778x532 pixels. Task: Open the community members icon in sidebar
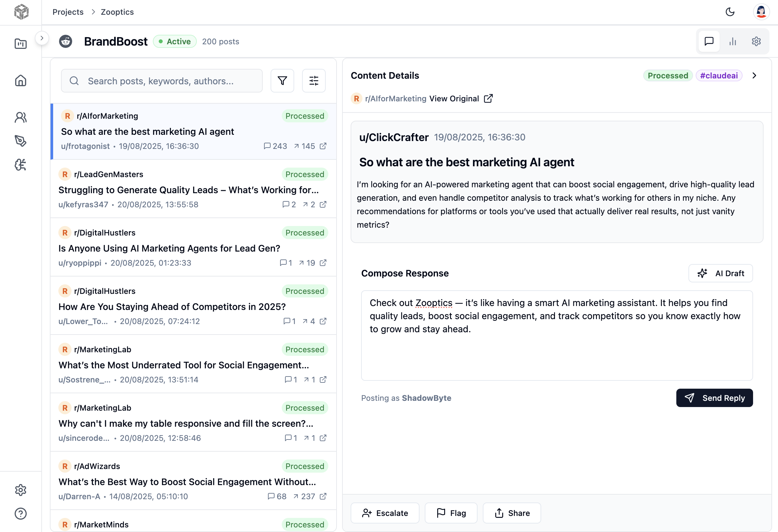20,117
